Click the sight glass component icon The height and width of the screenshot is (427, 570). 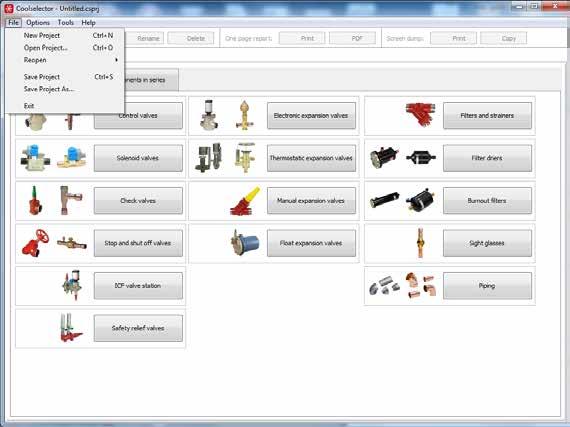[420, 243]
